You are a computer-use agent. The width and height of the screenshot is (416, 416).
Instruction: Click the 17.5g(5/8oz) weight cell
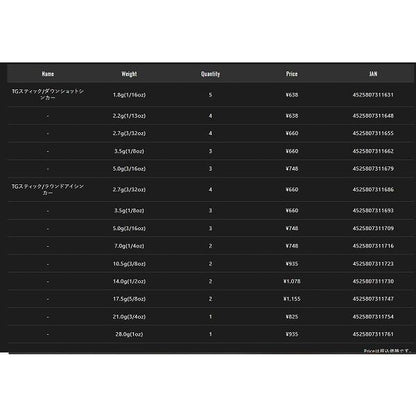click(x=129, y=299)
